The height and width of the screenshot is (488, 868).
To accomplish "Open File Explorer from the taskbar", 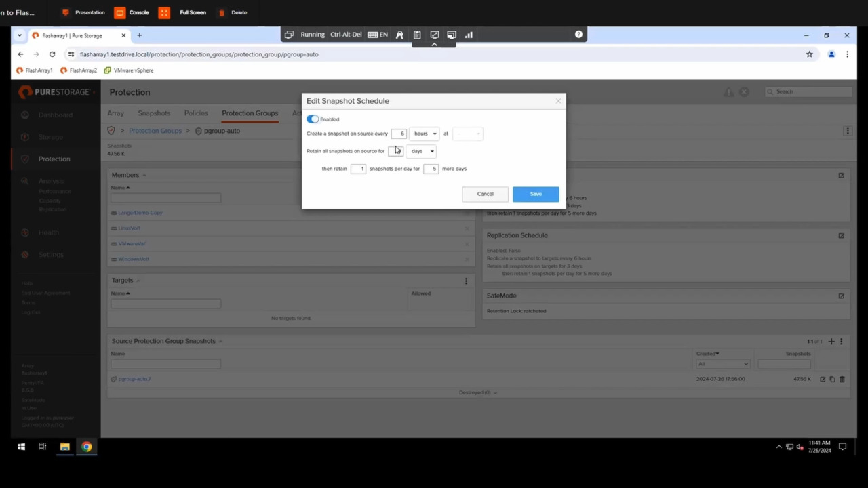I will click(x=64, y=447).
